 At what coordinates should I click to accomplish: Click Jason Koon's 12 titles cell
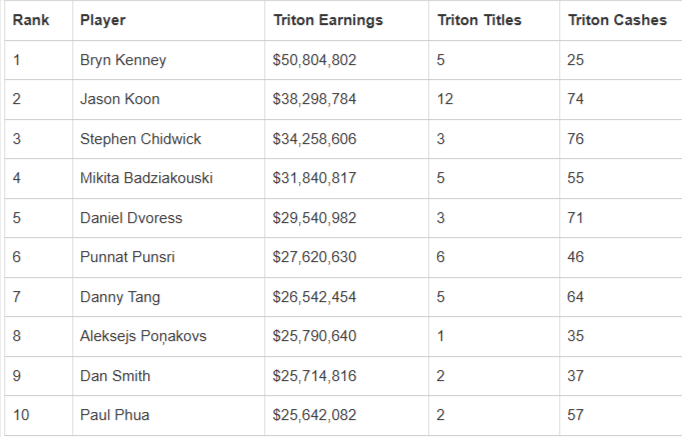446,99
